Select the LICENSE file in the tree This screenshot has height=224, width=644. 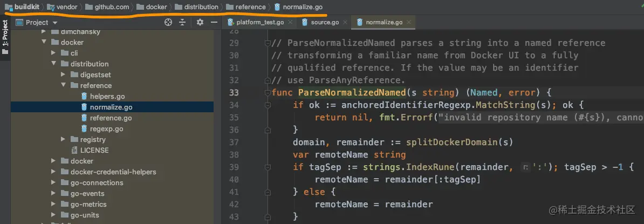coord(94,151)
